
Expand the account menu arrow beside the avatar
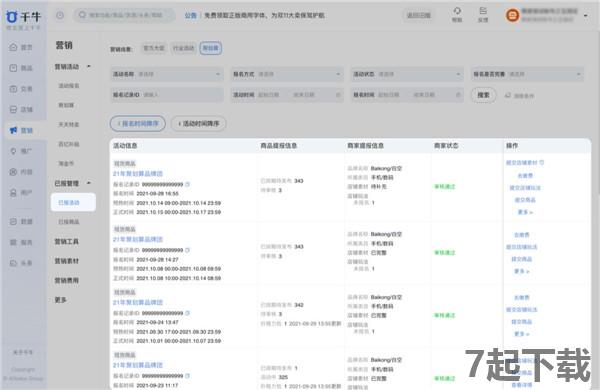pyautogui.click(x=585, y=16)
